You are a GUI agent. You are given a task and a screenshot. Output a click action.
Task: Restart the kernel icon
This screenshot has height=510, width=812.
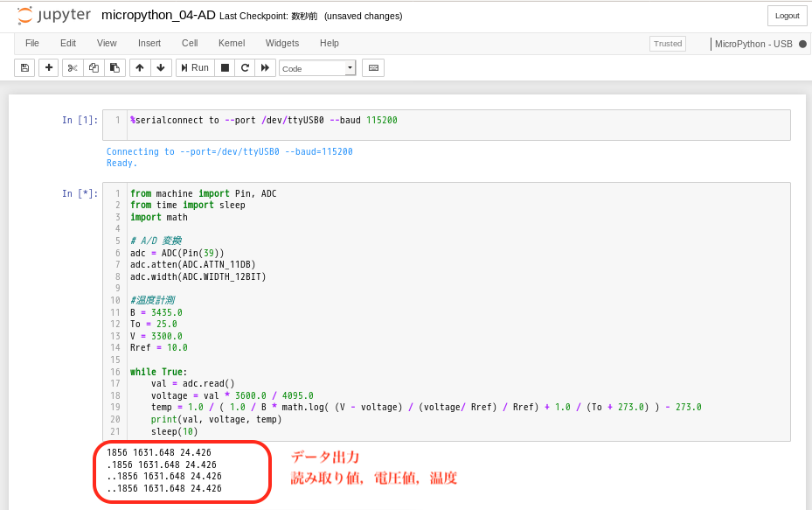(x=245, y=67)
